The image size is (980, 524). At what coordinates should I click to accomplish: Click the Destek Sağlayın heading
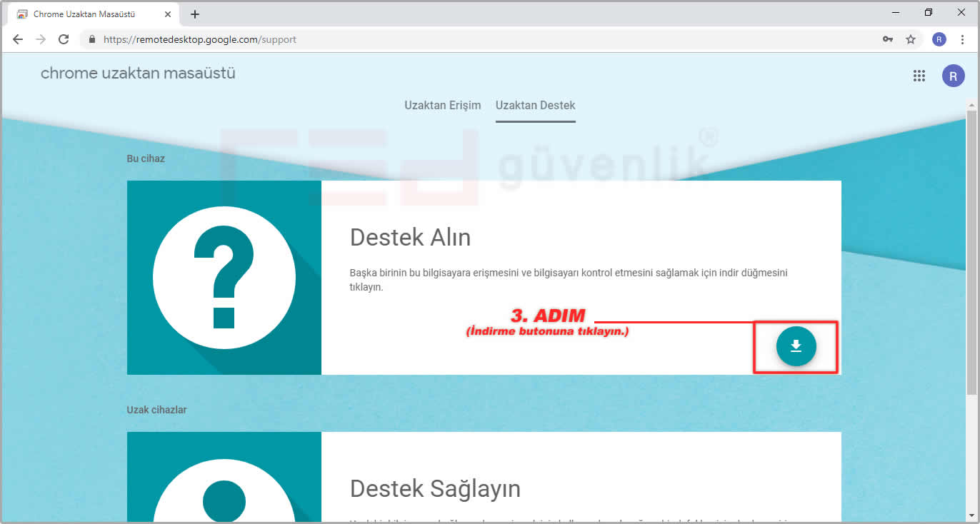[435, 489]
